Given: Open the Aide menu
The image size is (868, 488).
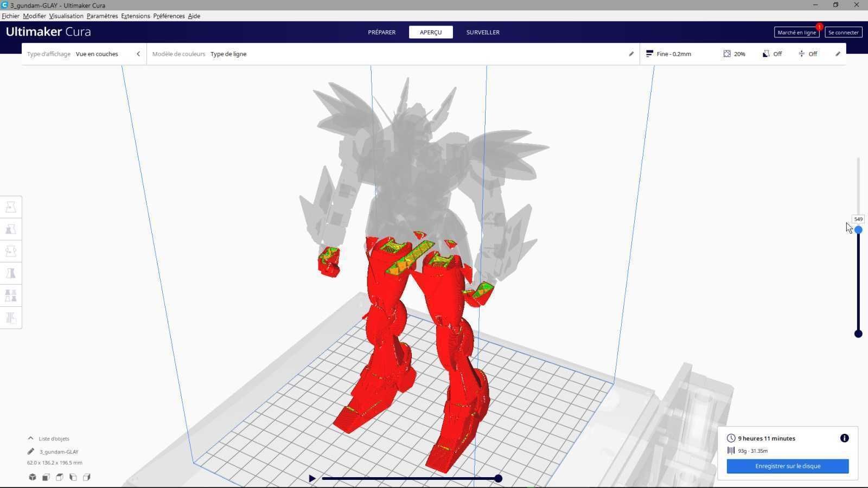Looking at the screenshot, I should pyautogui.click(x=194, y=16).
